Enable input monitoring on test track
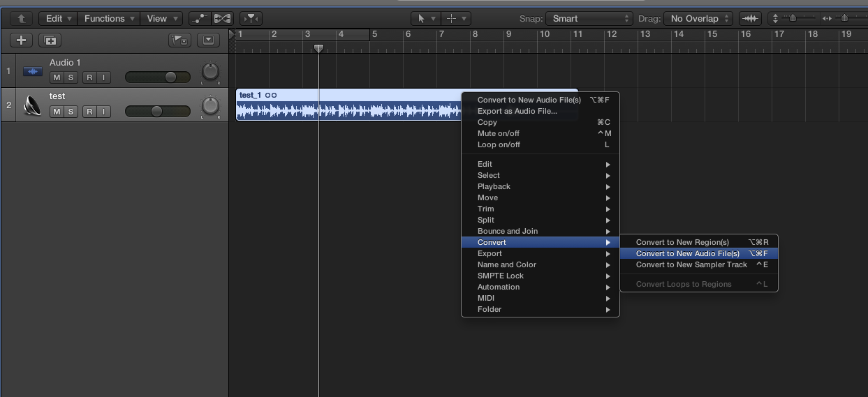 click(x=103, y=112)
